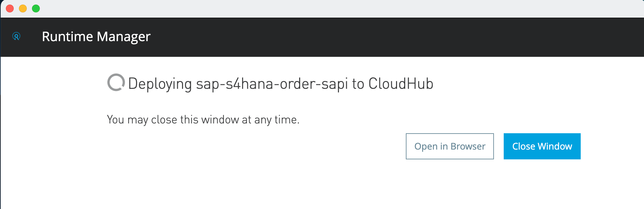644x209 pixels.
Task: Click the empty dark header bar area
Action: pyautogui.click(x=391, y=37)
